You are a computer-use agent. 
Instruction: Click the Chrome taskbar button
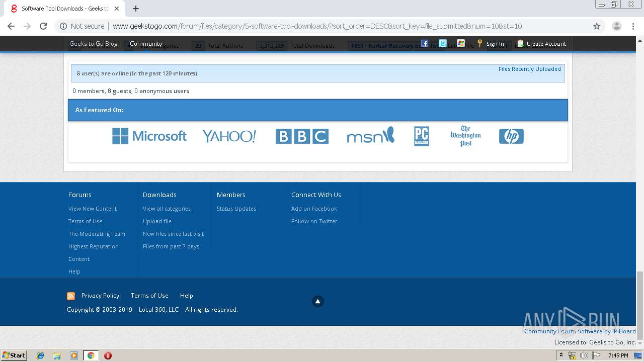(91, 355)
